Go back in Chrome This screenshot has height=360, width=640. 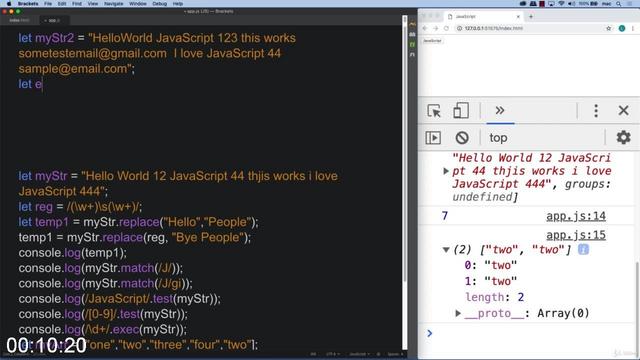tap(424, 28)
